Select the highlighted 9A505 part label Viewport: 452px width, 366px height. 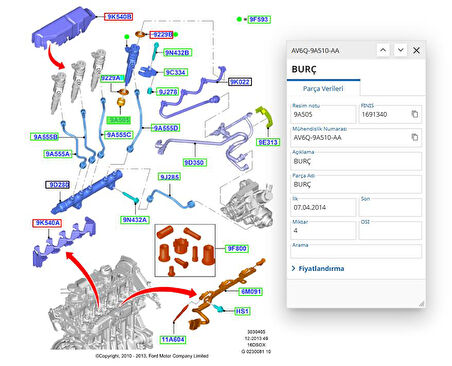[x=119, y=120]
